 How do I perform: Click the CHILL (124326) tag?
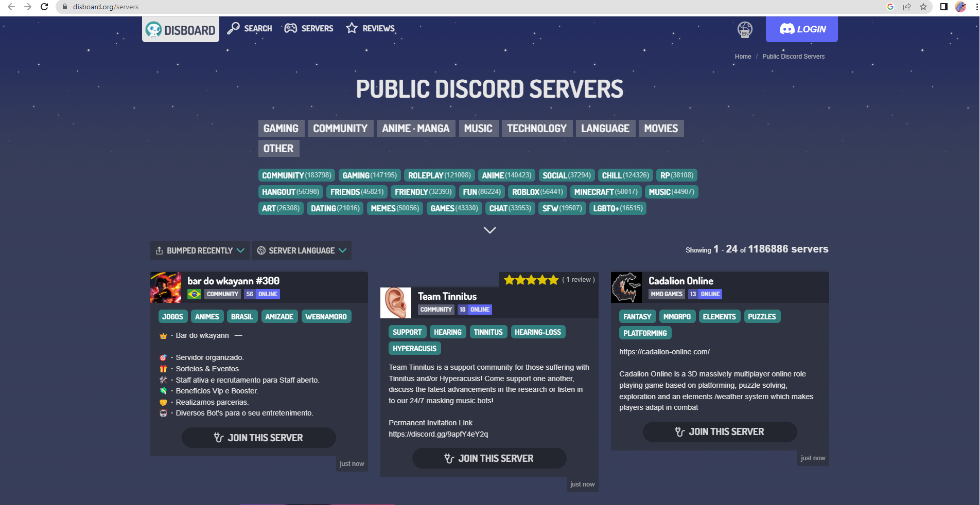[x=625, y=175]
